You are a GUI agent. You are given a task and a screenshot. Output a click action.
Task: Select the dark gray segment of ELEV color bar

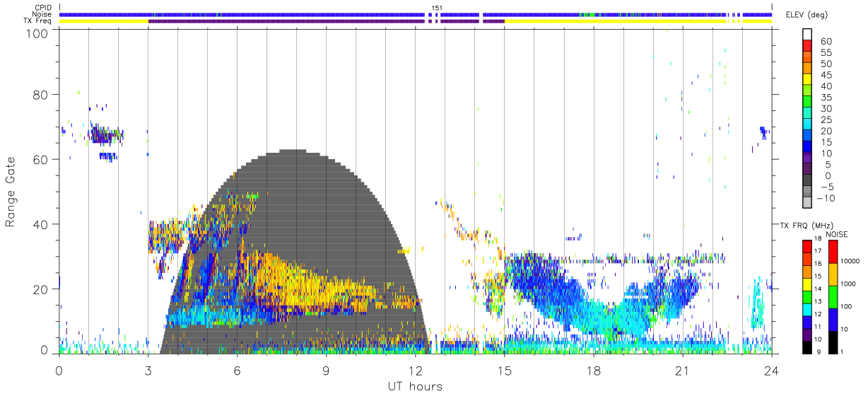807,181
